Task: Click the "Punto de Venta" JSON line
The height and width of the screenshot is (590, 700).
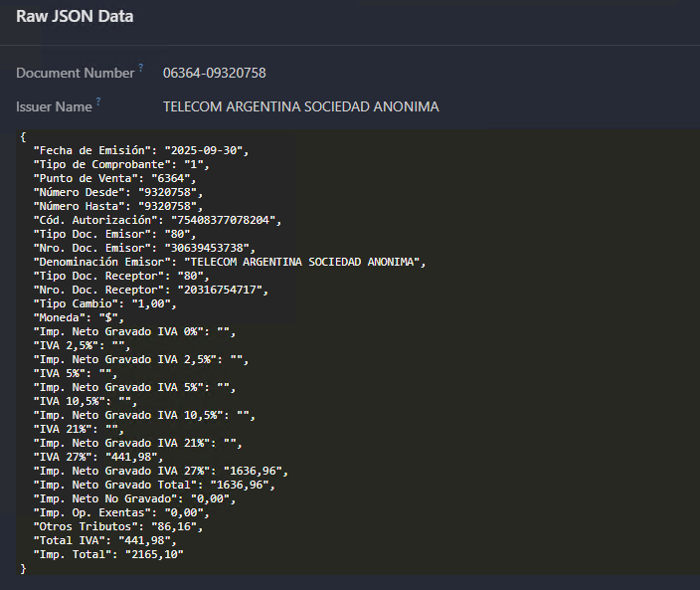Action: pyautogui.click(x=110, y=178)
